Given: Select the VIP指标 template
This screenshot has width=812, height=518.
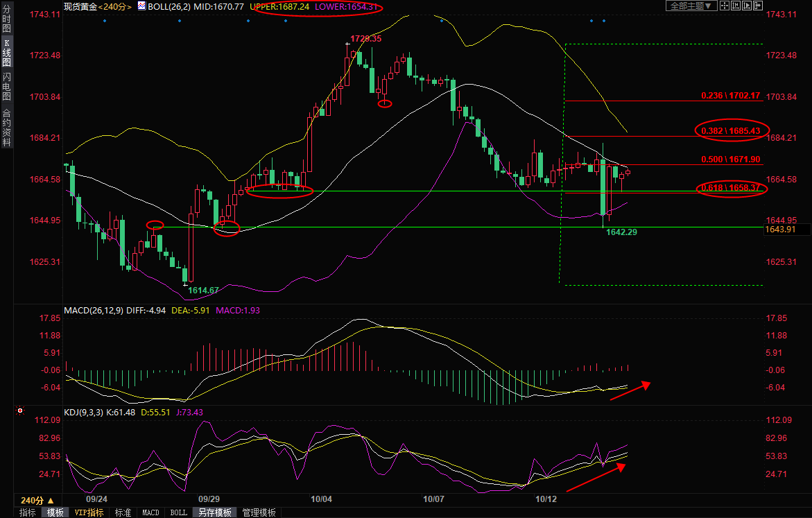Looking at the screenshot, I should tap(89, 512).
